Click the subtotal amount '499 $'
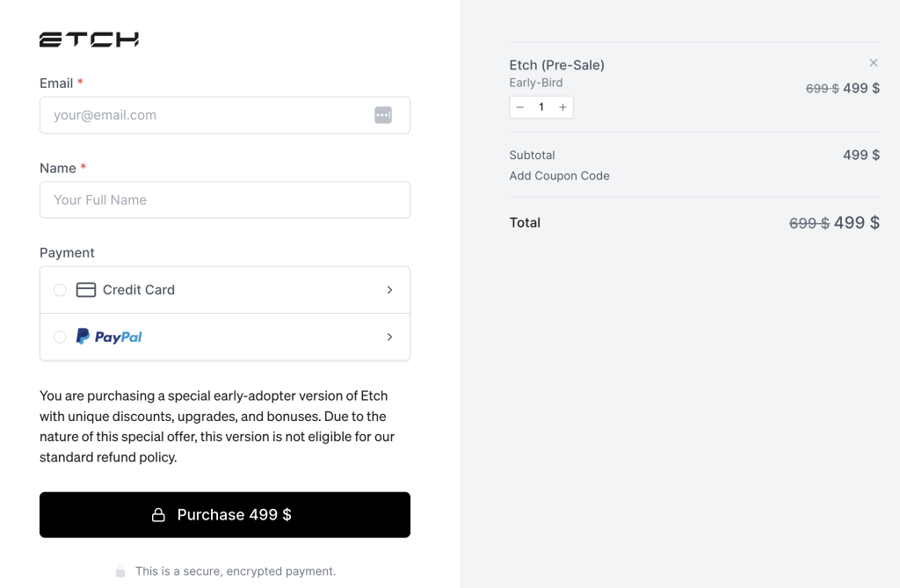Image resolution: width=900 pixels, height=588 pixels. 861,155
